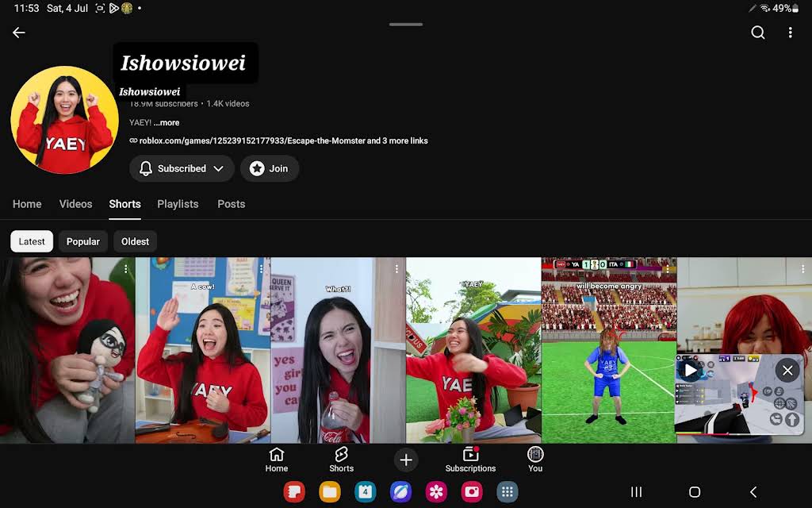Launch the yellow files app in dock
Image resolution: width=812 pixels, height=508 pixels.
(330, 492)
